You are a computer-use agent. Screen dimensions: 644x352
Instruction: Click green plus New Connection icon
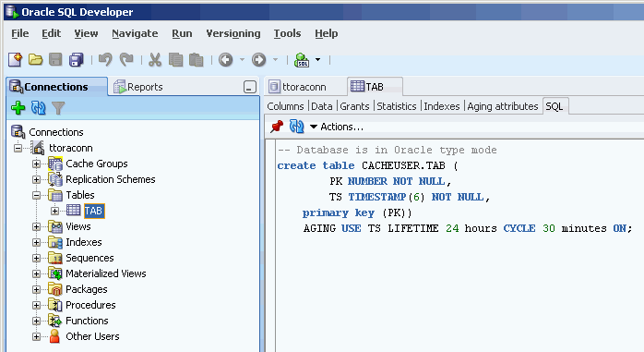[x=18, y=108]
